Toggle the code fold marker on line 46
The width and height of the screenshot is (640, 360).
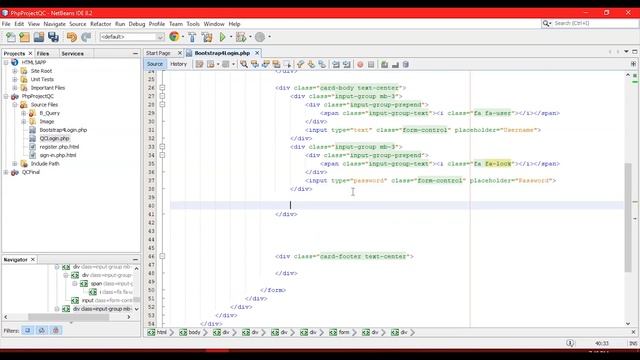point(162,256)
